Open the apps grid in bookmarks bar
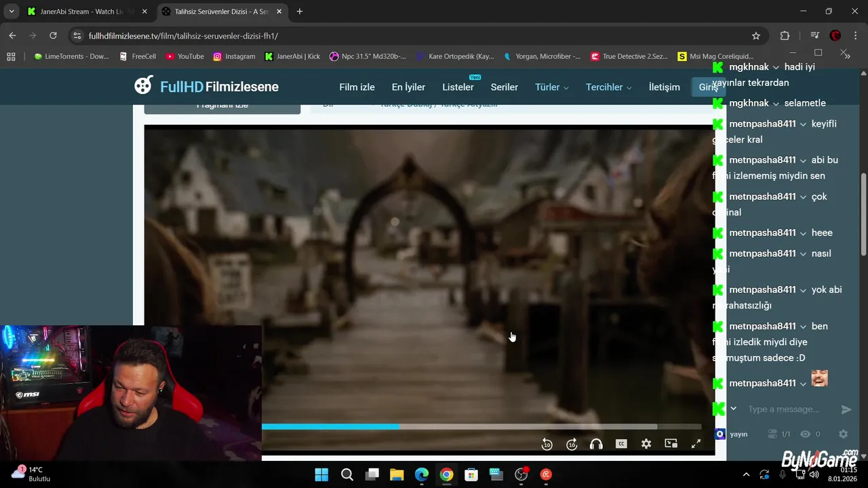 click(11, 56)
